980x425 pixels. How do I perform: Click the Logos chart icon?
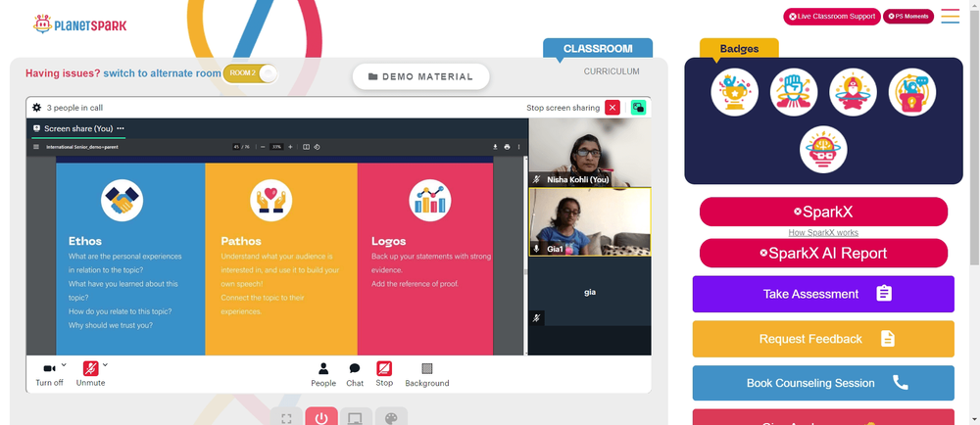tap(430, 201)
